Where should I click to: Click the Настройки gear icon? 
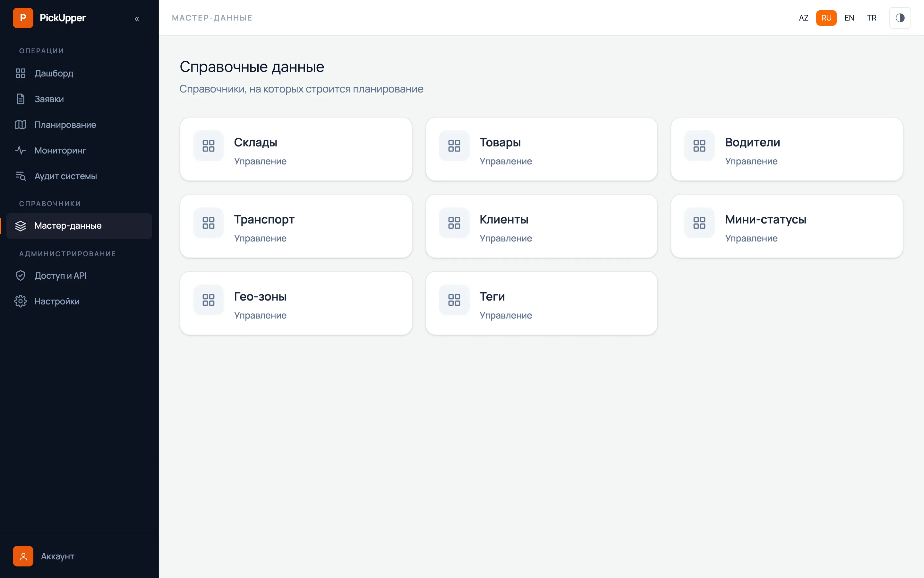click(21, 301)
